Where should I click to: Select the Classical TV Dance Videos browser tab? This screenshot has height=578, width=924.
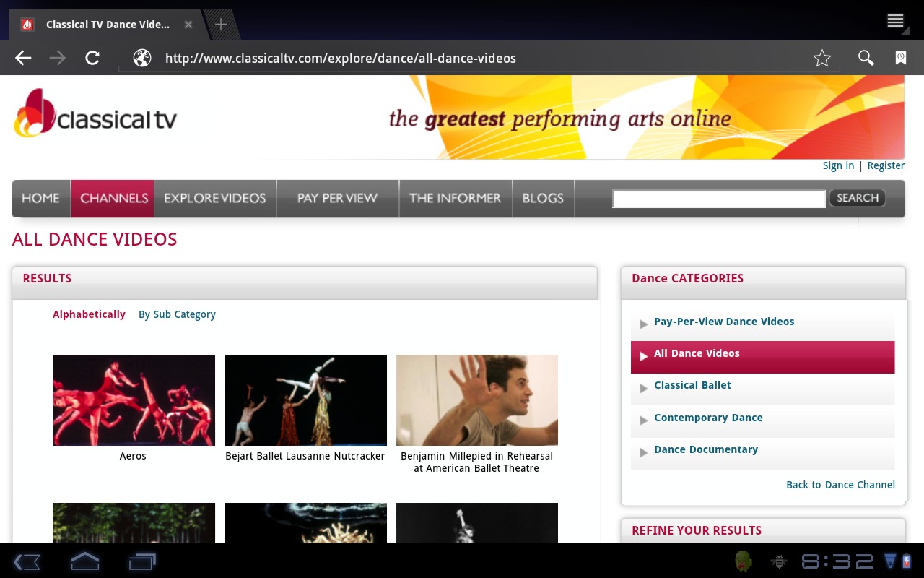click(107, 25)
